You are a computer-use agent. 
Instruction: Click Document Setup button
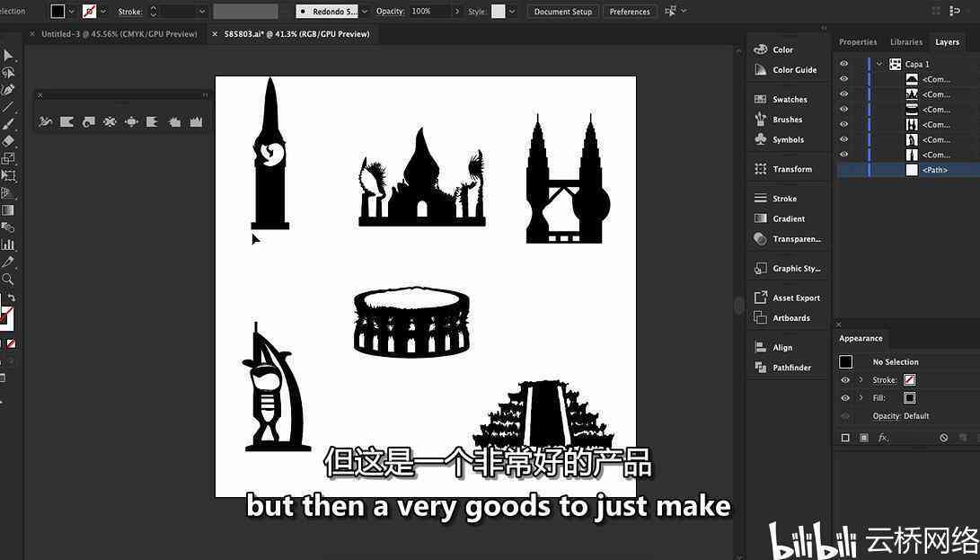coord(563,12)
